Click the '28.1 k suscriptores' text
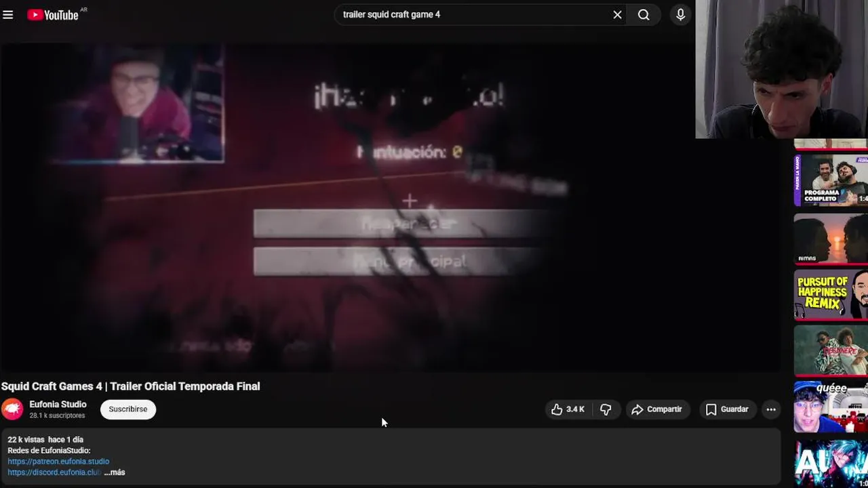Image resolution: width=868 pixels, height=488 pixels. [57, 415]
